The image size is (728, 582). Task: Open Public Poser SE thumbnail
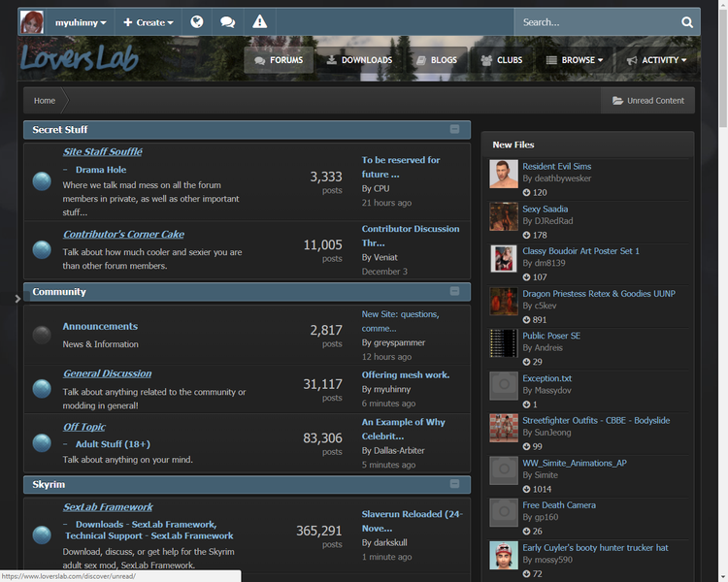coord(504,343)
